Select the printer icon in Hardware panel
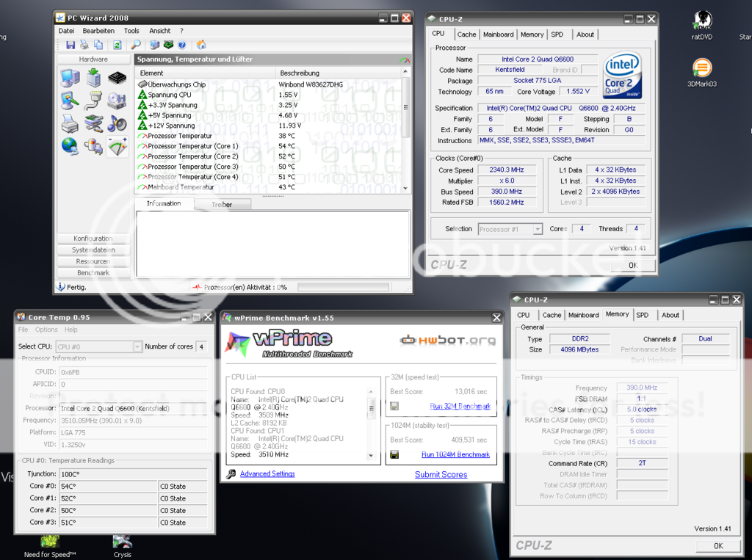The height and width of the screenshot is (560, 752). (70, 124)
